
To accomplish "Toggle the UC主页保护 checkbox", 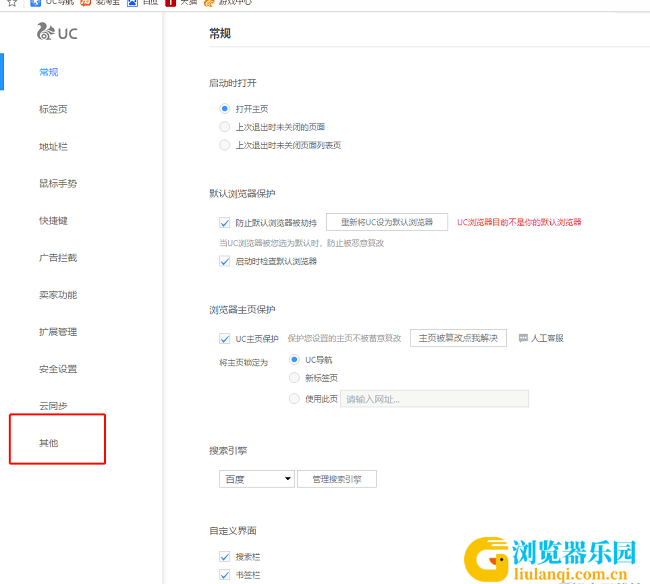I will (x=225, y=339).
